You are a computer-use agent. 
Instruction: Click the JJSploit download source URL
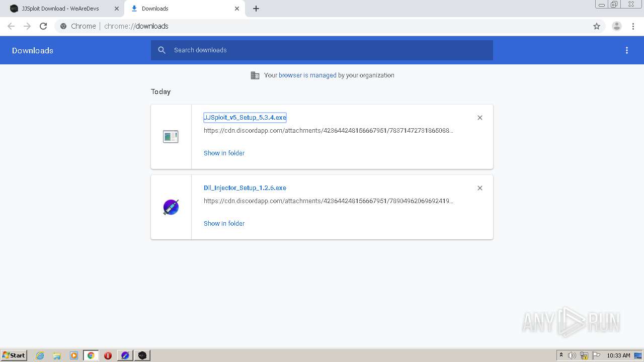[328, 131]
